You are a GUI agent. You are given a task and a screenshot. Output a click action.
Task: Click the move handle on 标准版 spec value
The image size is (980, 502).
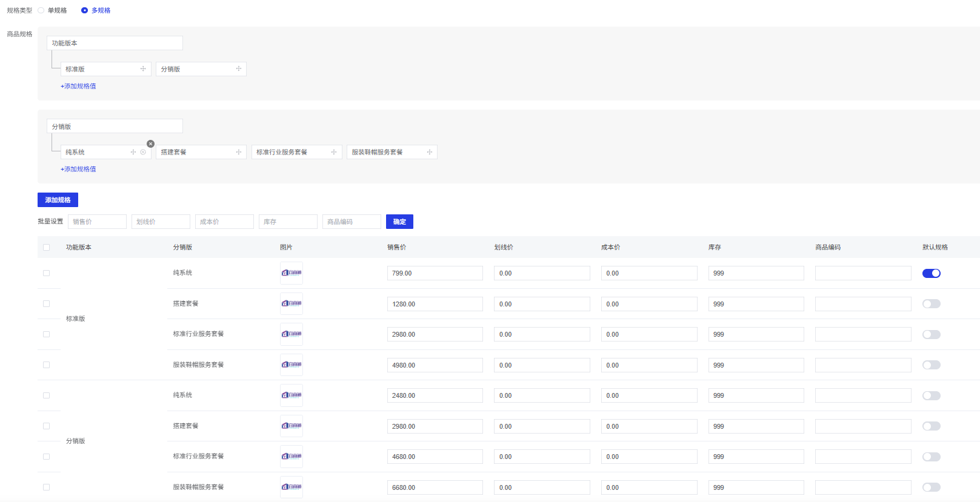[143, 69]
